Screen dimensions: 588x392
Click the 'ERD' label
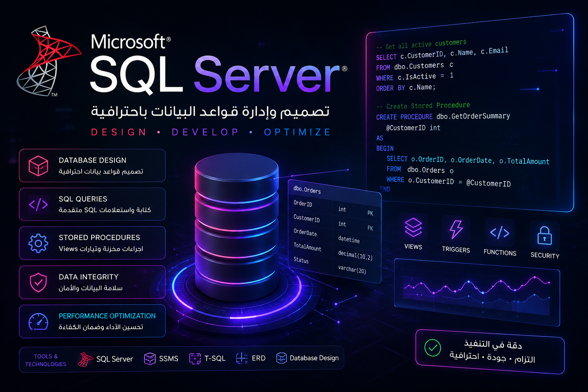[x=259, y=358]
